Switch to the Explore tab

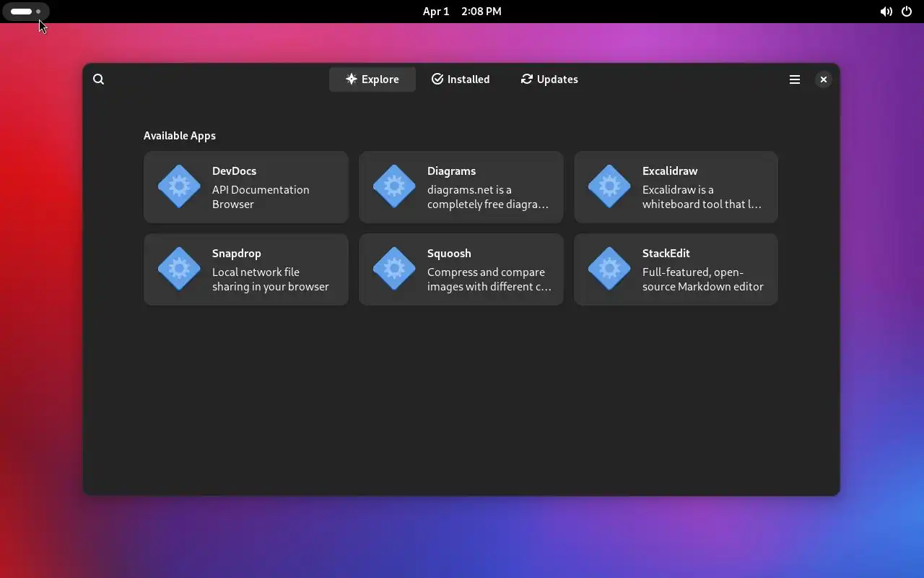point(372,79)
